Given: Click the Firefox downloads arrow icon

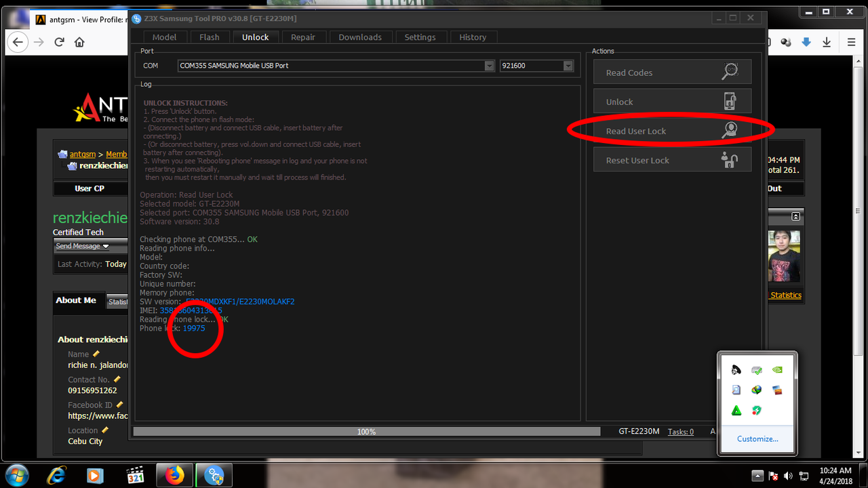Looking at the screenshot, I should point(827,42).
